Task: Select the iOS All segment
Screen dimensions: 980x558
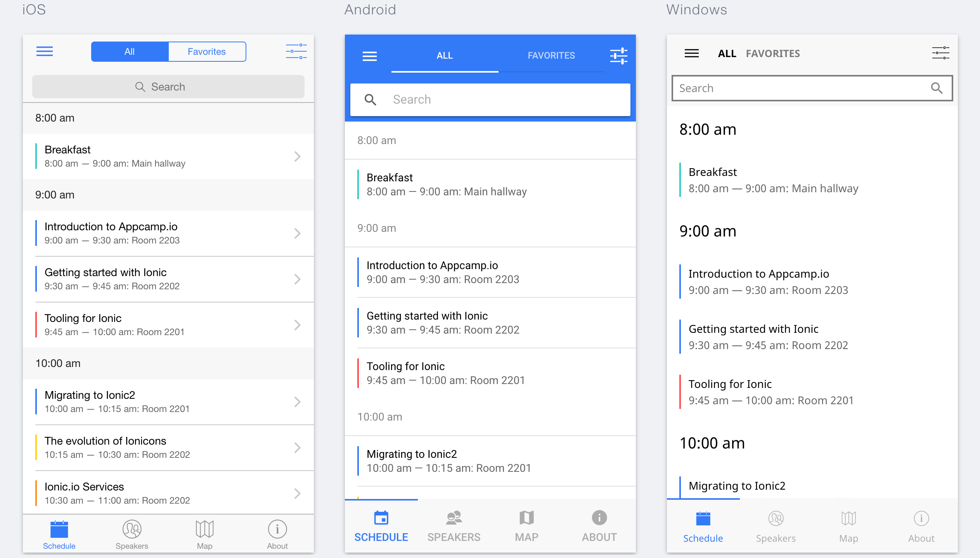Action: point(130,52)
